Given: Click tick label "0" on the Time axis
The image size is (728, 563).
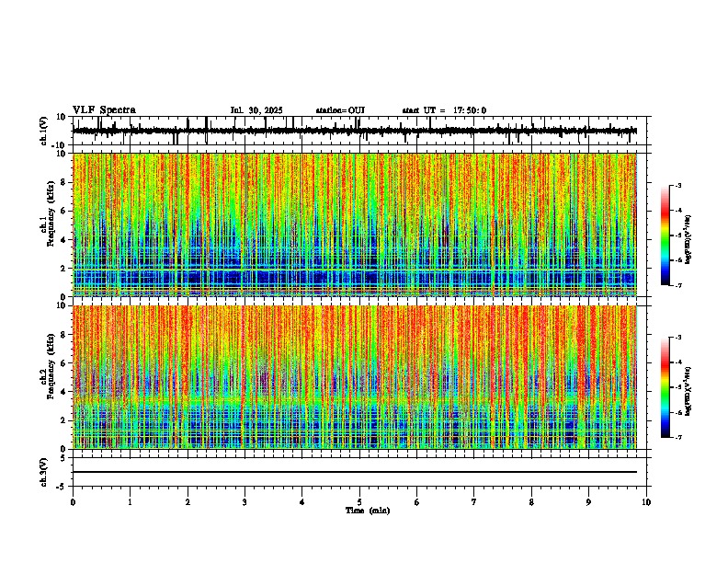Looking at the screenshot, I should click(x=73, y=502).
